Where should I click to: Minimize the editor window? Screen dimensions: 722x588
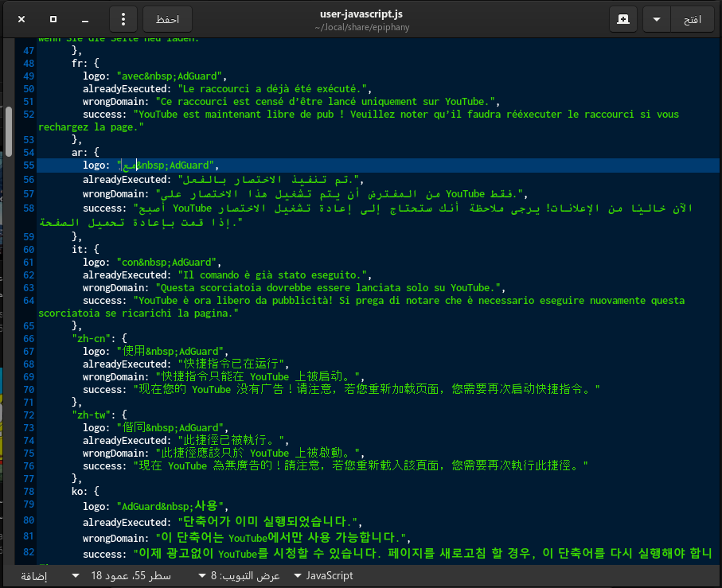(85, 18)
